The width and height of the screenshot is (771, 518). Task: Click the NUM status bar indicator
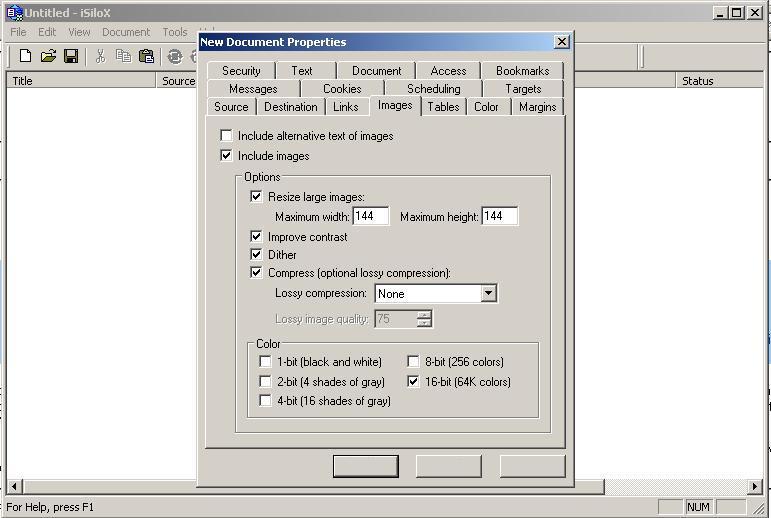(698, 507)
